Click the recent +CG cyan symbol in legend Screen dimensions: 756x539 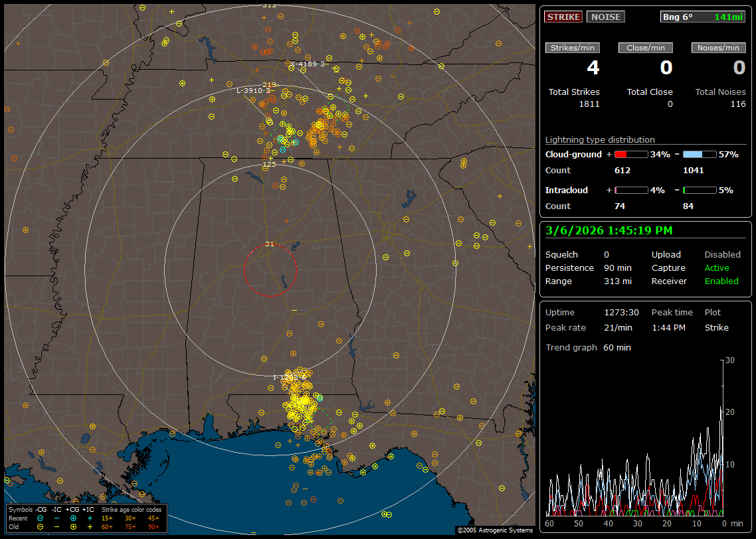tap(73, 518)
